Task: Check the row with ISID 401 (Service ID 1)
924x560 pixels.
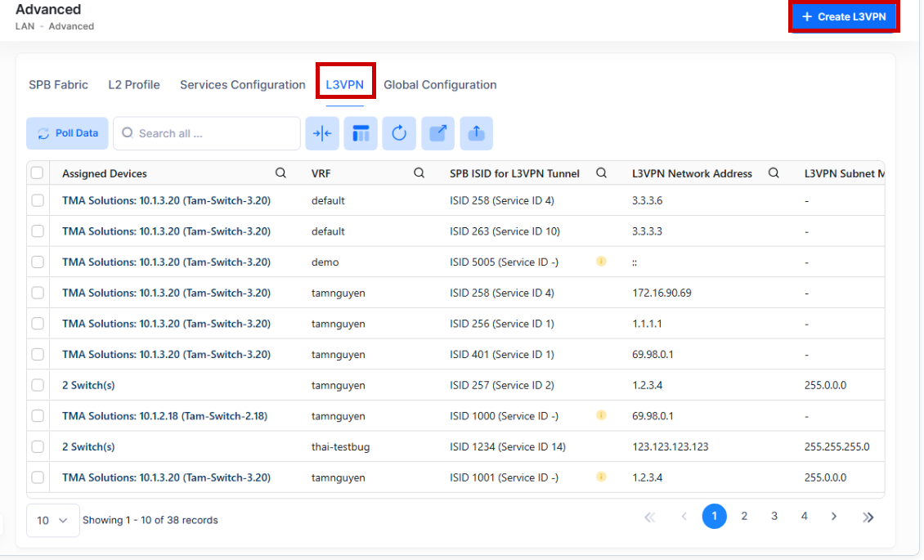Action: tap(38, 354)
